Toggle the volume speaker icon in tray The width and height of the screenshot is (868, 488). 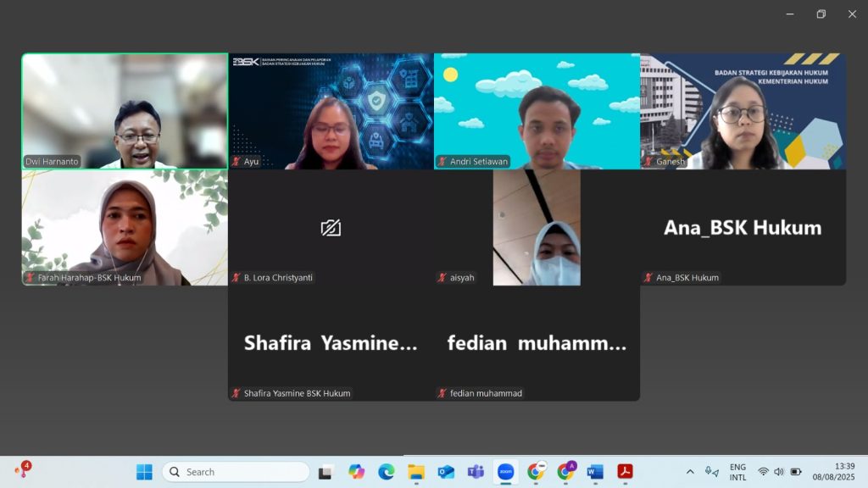coord(779,472)
